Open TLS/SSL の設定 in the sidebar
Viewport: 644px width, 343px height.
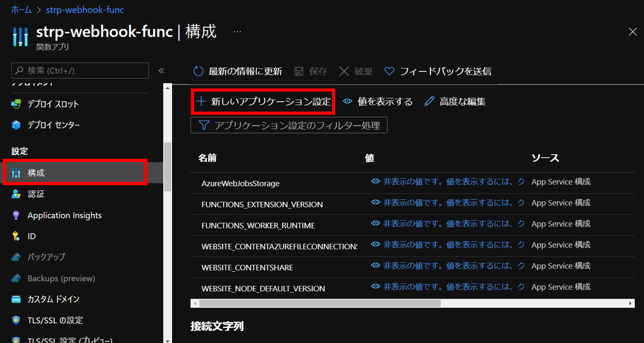click(55, 320)
